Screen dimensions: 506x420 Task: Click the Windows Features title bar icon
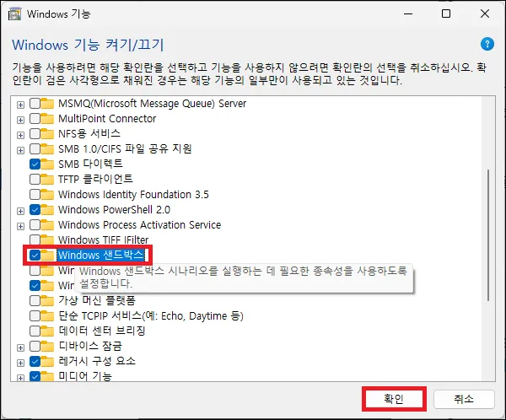(15, 14)
